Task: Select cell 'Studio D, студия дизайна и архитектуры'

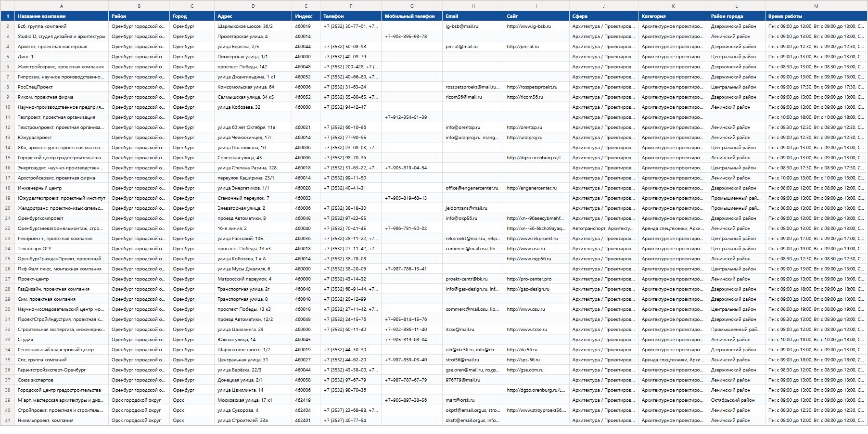Action: pos(62,37)
